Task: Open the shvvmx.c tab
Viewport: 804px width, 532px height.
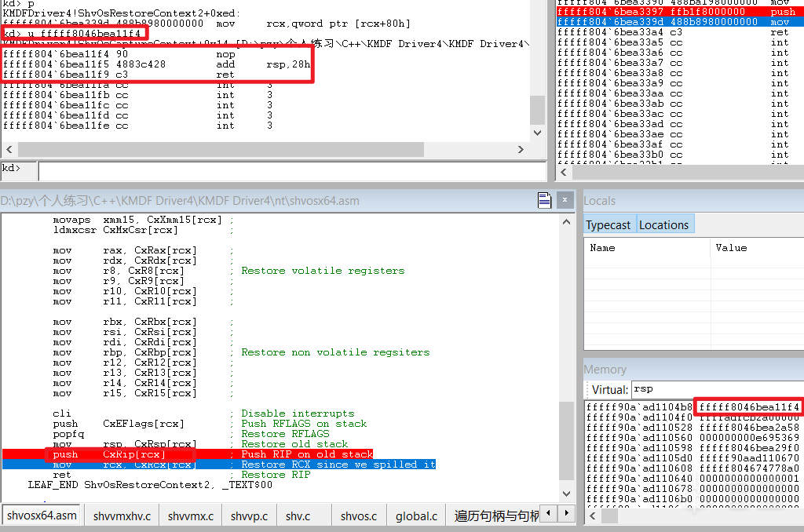Action: point(191,516)
